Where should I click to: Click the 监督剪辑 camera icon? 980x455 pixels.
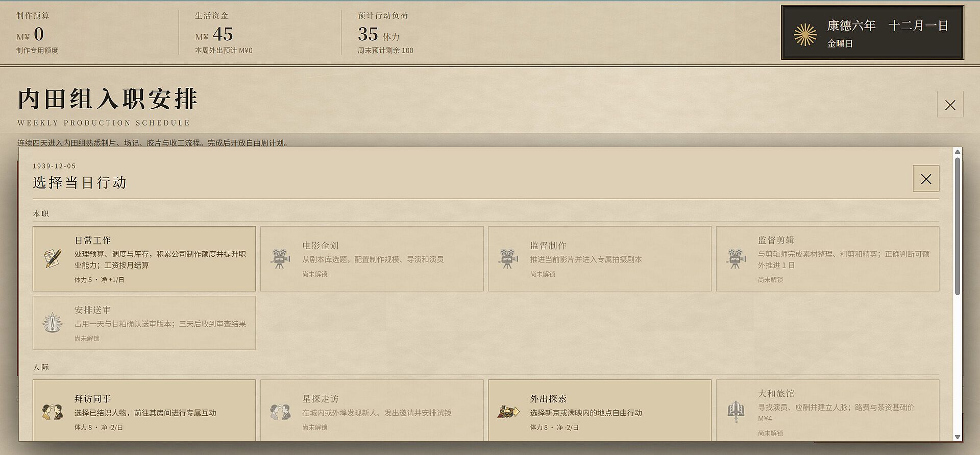coord(736,258)
